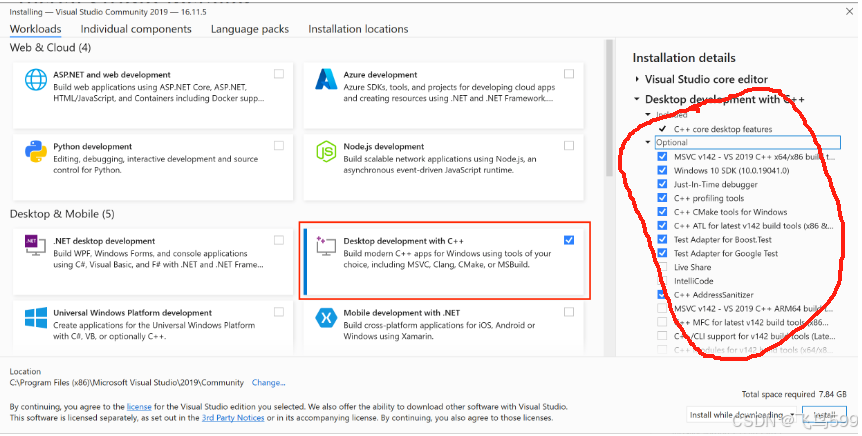Open the Installation locations tab
The width and height of the screenshot is (862, 436).
click(x=358, y=29)
